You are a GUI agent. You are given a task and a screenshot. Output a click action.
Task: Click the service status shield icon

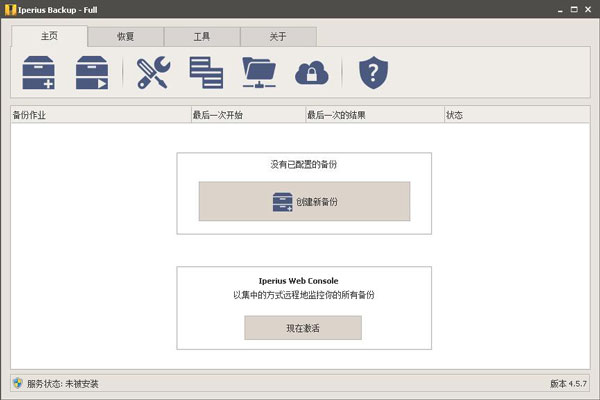click(17, 384)
